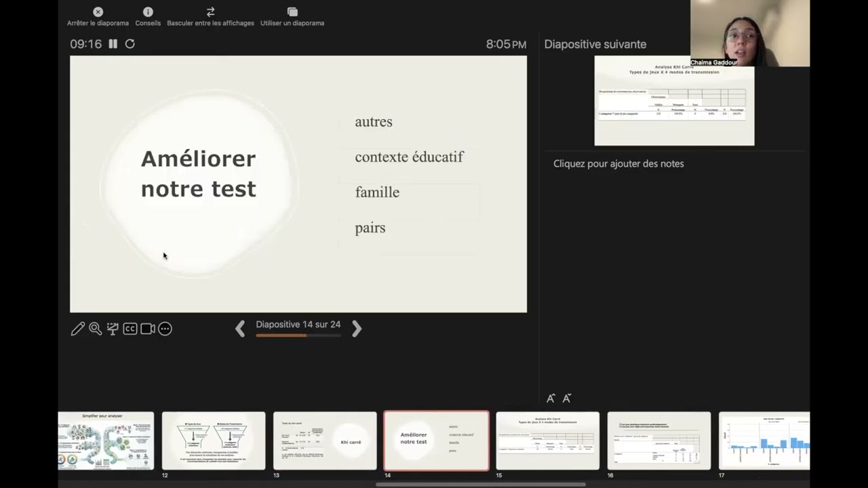Click Chaima Gaddour's webcam video tile
The width and height of the screenshot is (868, 488).
coord(750,33)
